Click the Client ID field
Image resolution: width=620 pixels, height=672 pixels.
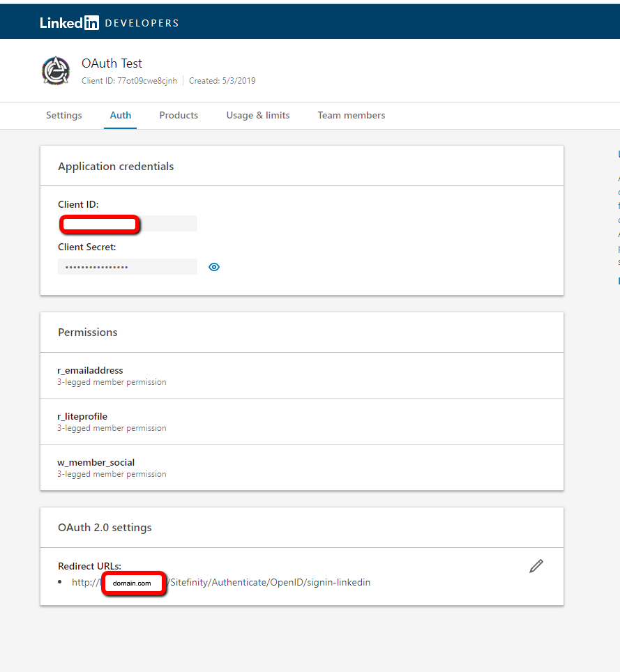[x=128, y=224]
